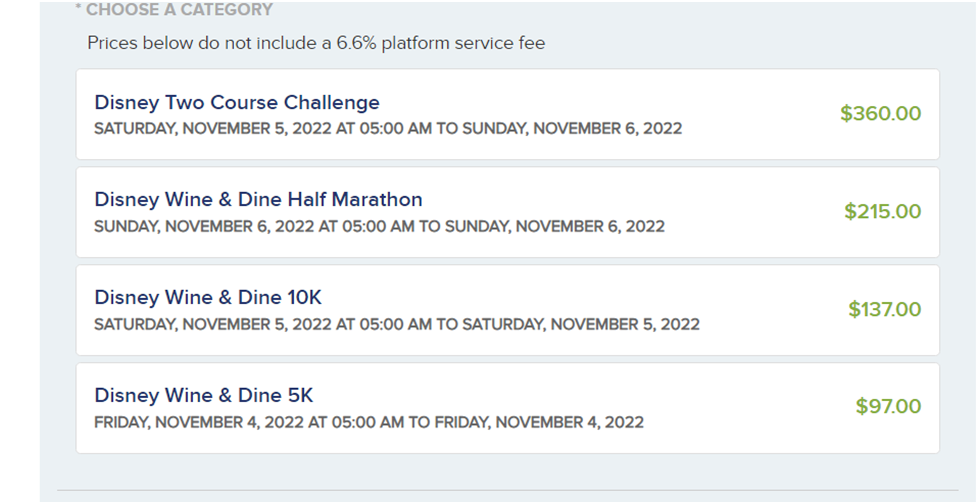Click the Choose a Category heading
979x504 pixels.
173,10
